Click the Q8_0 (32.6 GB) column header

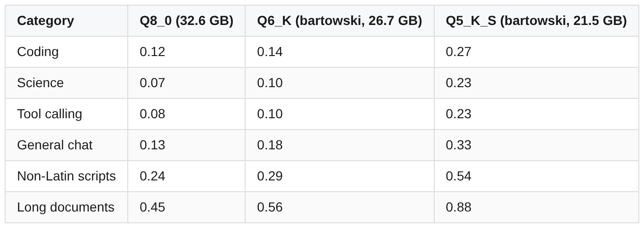186,21
